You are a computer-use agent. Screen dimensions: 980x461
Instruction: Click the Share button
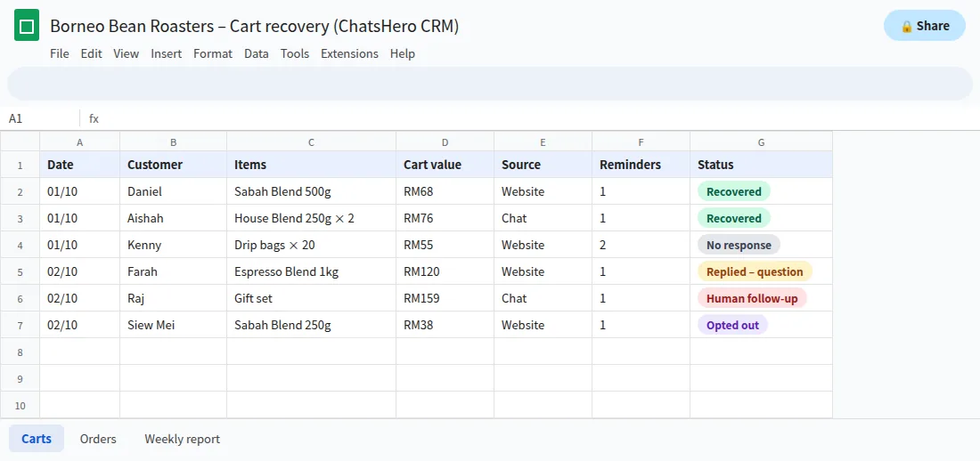[x=925, y=26]
